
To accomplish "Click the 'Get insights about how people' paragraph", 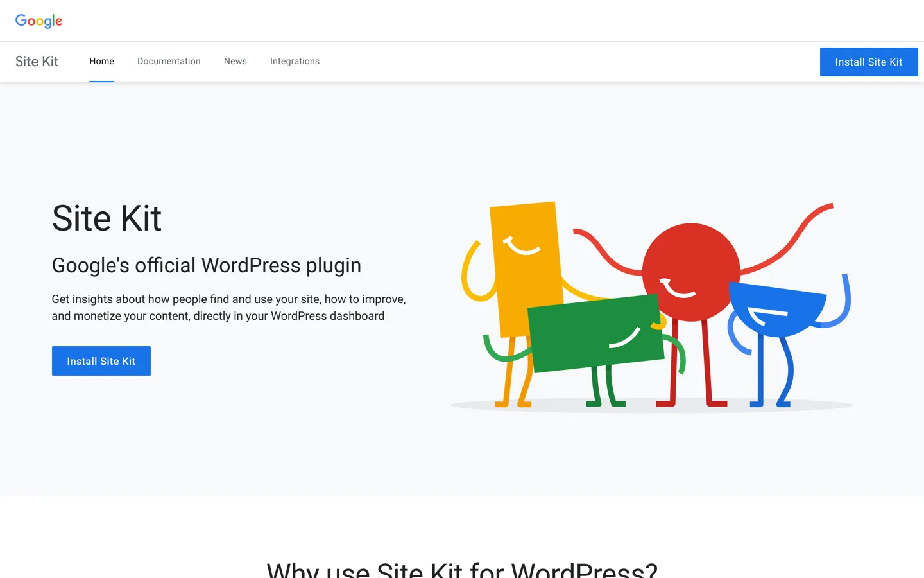I will [229, 308].
